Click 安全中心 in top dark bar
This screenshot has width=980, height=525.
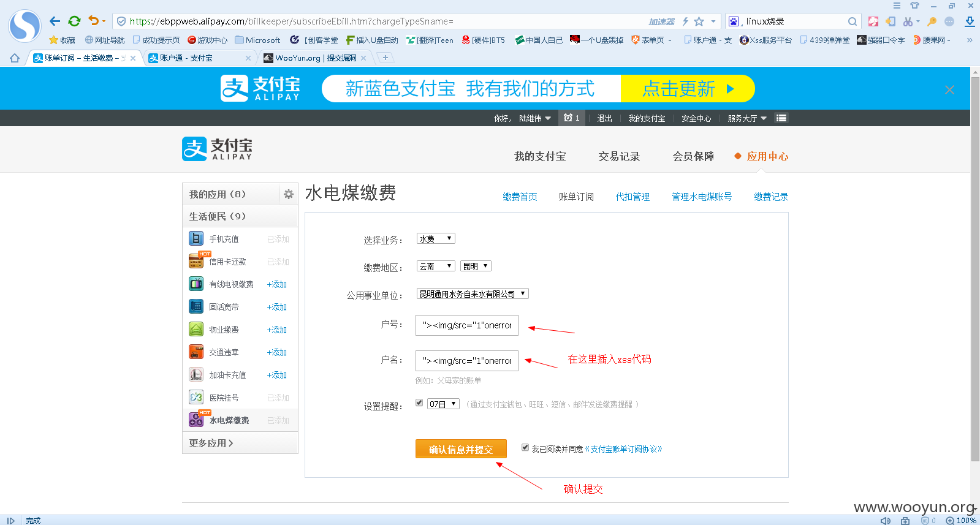[x=696, y=118]
